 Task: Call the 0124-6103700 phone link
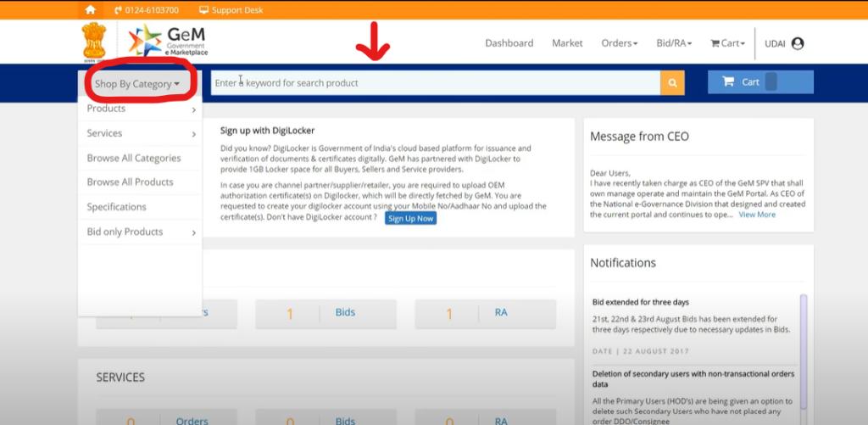(146, 10)
